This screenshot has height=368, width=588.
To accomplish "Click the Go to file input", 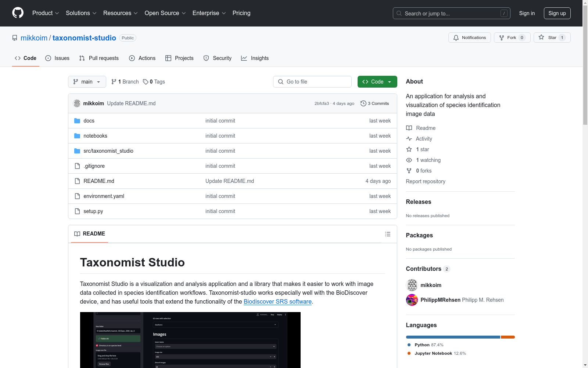I will (x=312, y=82).
